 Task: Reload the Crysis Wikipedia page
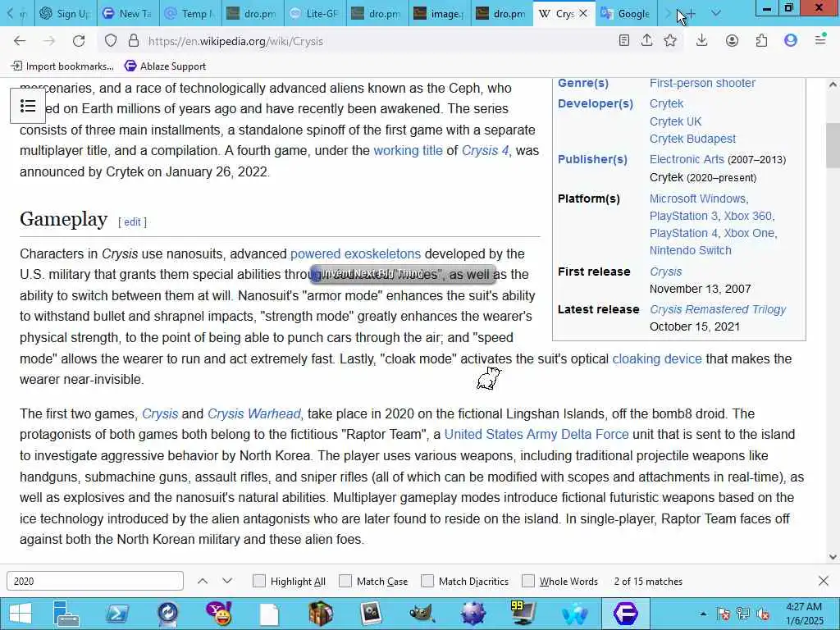click(x=79, y=41)
